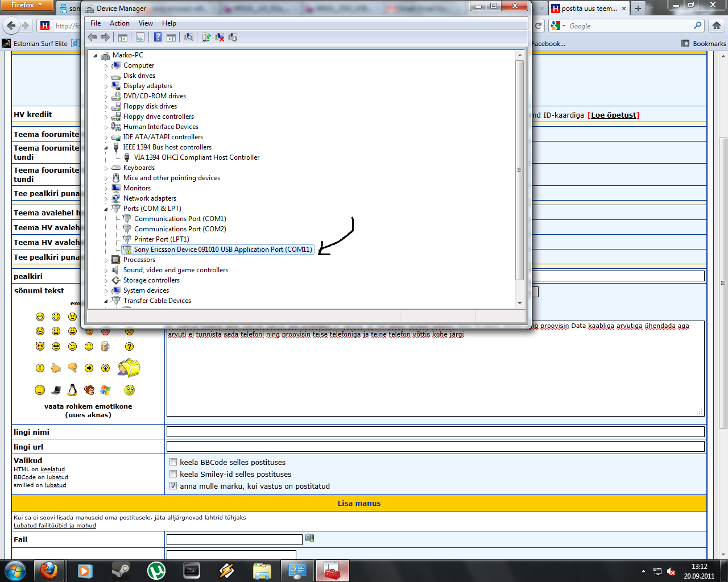
Task: Insert the light bulb idea emoticon
Action: 105,368
